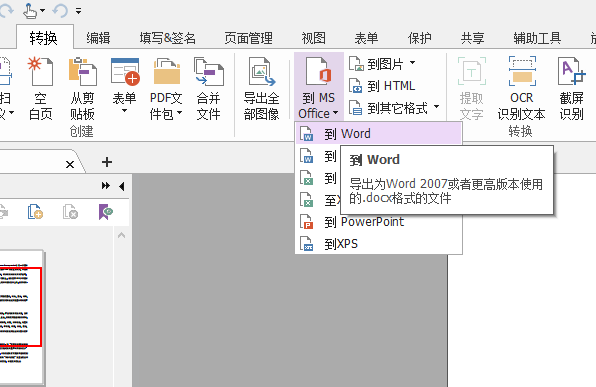Create PDF 从剪贴板 from clipboard

pos(82,89)
